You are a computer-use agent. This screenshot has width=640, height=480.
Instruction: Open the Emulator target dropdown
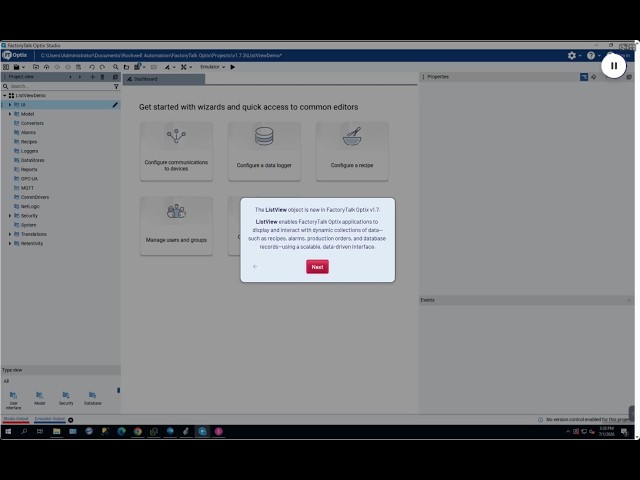tap(212, 67)
